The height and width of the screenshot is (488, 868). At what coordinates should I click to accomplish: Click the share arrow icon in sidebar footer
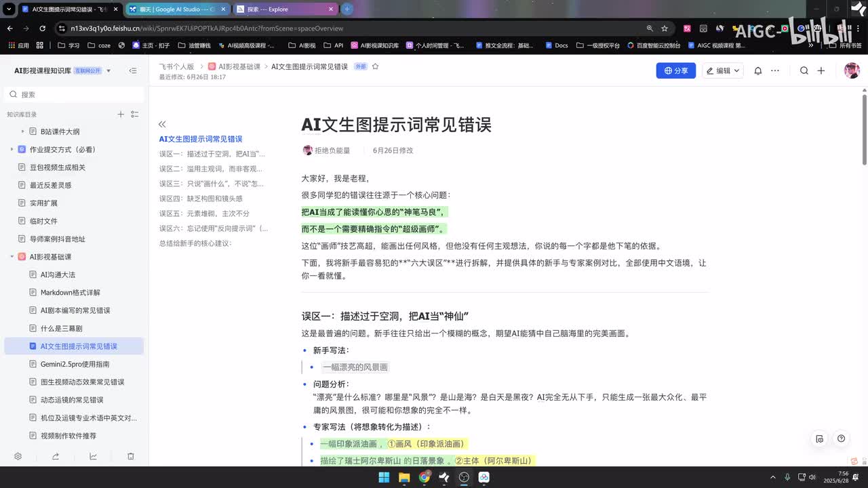56,456
